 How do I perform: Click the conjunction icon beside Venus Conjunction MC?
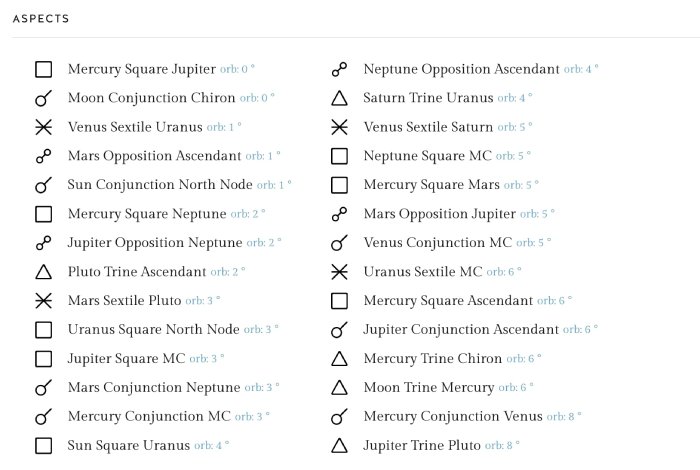click(x=339, y=243)
